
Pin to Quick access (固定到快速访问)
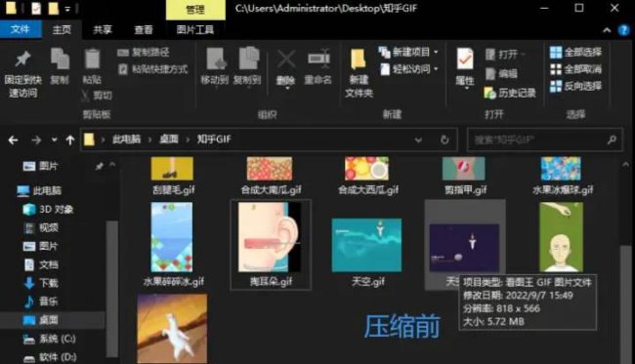pyautogui.click(x=22, y=74)
